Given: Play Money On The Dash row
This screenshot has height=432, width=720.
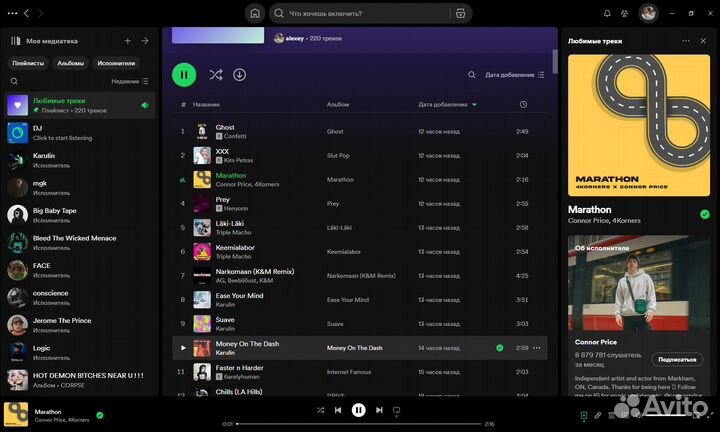Looking at the screenshot, I should pyautogui.click(x=183, y=348).
